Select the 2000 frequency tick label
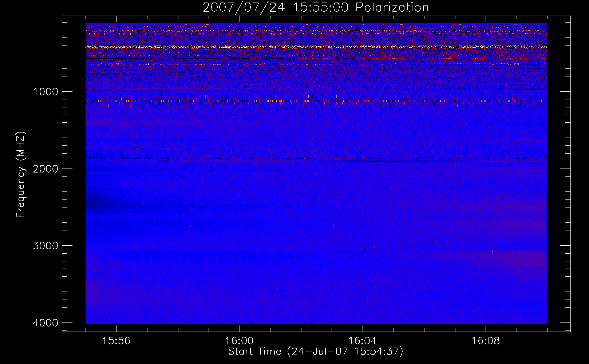 (46, 169)
